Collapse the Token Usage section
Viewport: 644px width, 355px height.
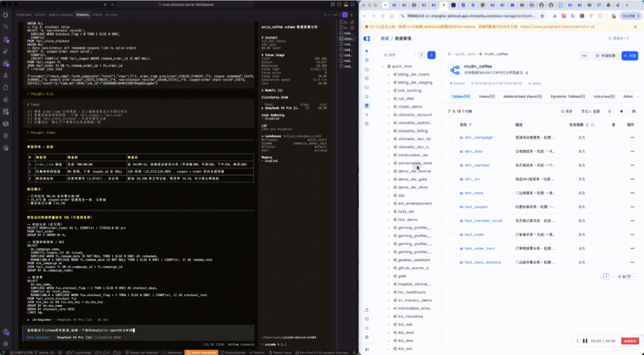273,54
